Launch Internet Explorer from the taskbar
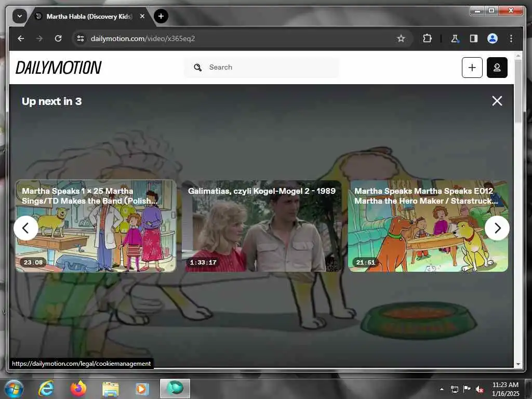The height and width of the screenshot is (399, 532). (46, 389)
